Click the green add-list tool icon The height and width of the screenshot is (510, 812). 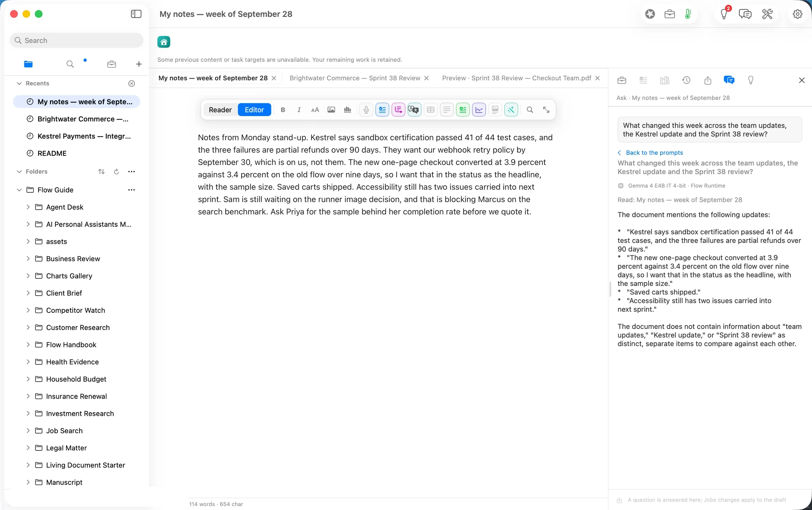click(463, 110)
